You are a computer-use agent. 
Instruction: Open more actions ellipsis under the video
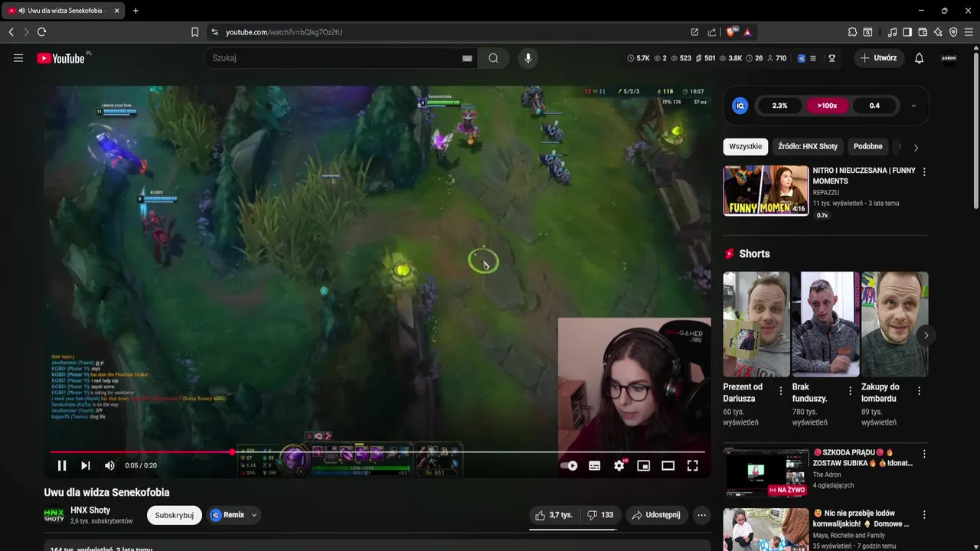tap(701, 515)
